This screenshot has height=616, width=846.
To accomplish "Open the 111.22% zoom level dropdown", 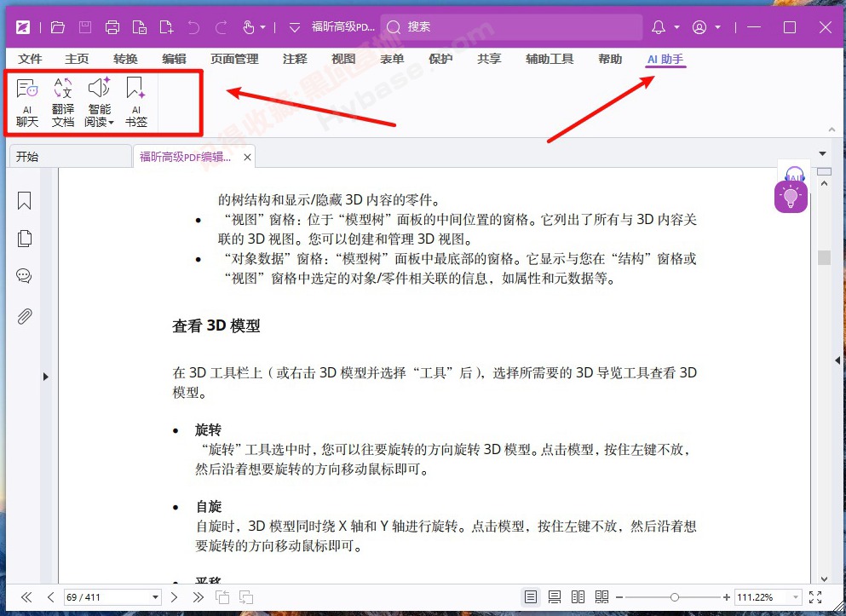I will (795, 597).
